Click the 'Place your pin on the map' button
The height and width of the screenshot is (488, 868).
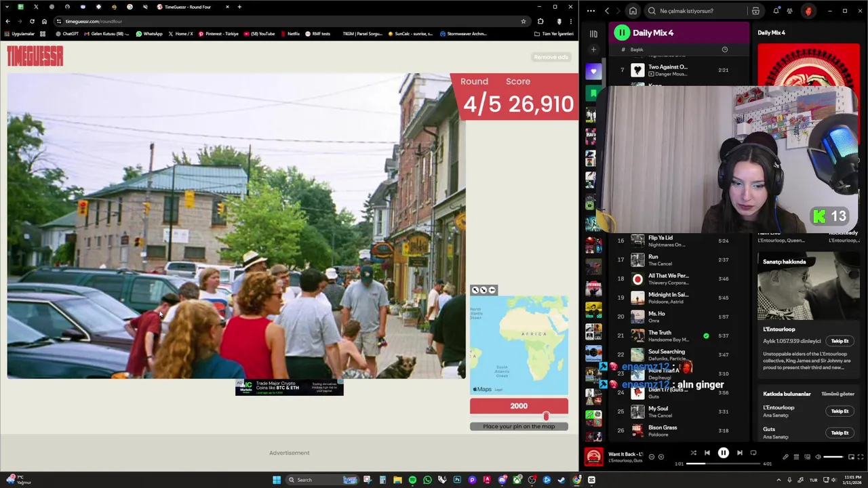(x=519, y=426)
